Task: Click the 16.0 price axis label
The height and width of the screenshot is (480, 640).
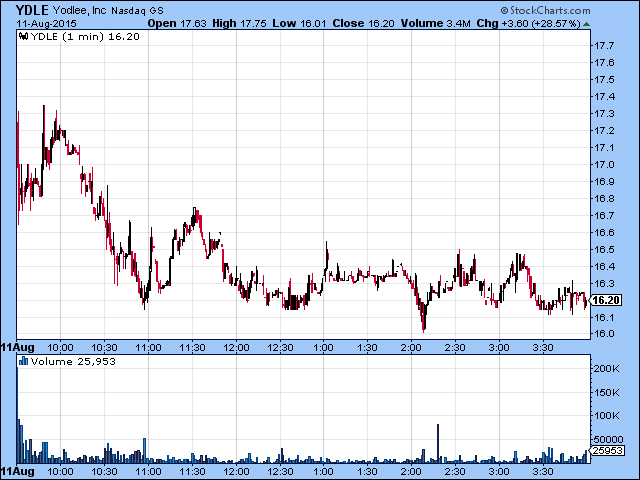Action: click(x=604, y=333)
